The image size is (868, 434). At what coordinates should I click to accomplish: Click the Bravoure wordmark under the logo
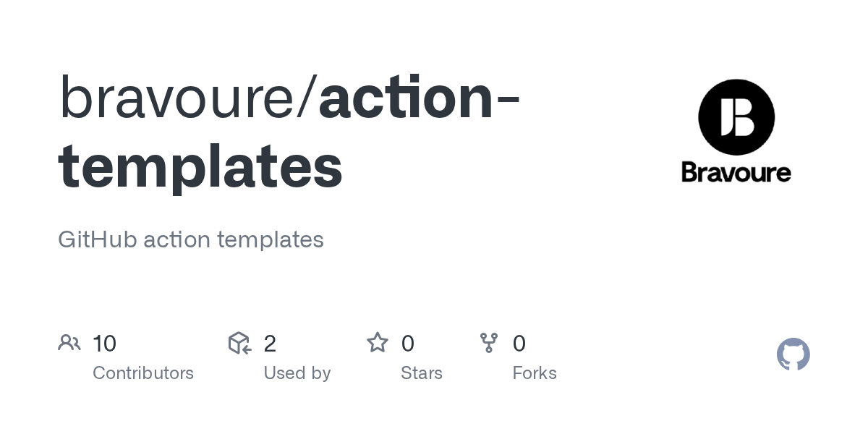tap(736, 172)
